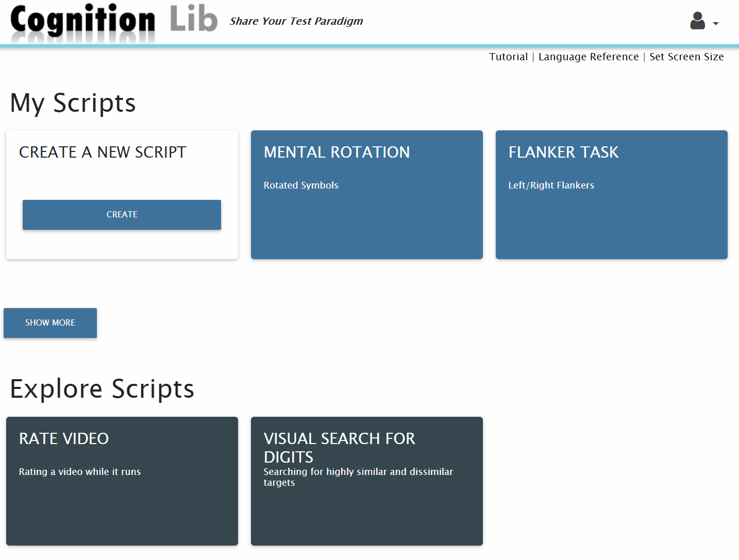Click the Share Your Test Paradigm tagline
Image resolution: width=739 pixels, height=560 pixels.
pos(296,21)
